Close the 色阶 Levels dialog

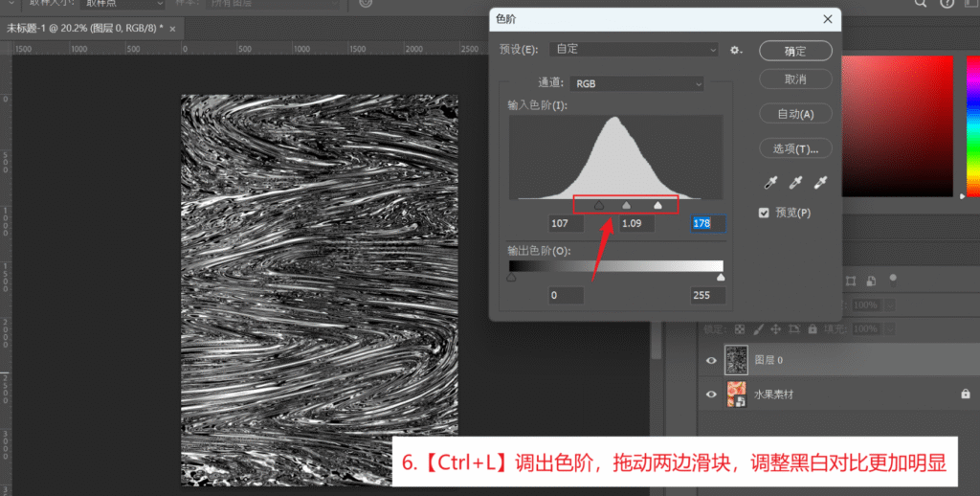click(x=828, y=19)
